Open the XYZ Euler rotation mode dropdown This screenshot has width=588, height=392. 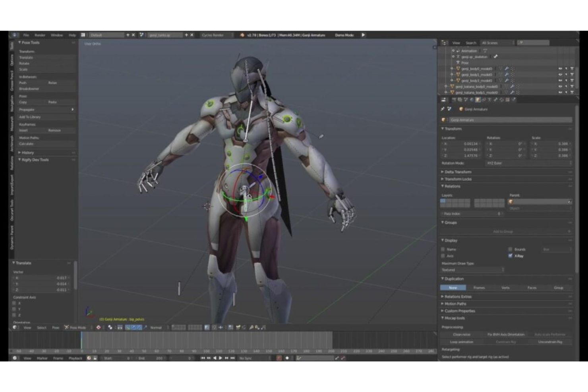coord(529,163)
